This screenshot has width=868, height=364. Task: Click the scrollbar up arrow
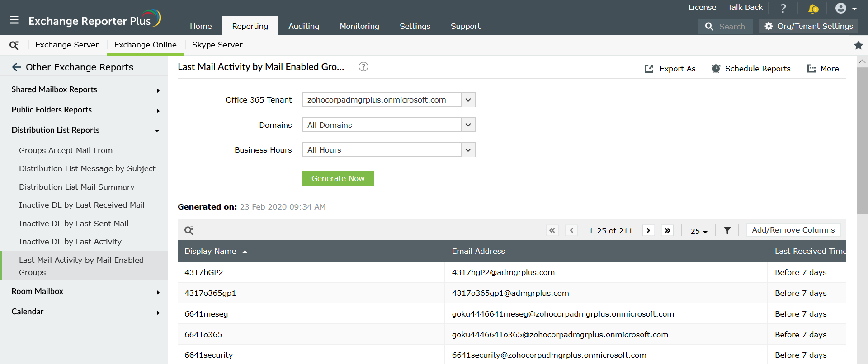862,61
